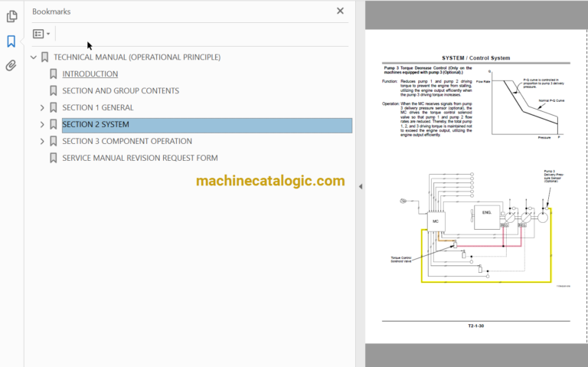Click bookmark icon beside SECTION 1 GENERAL
The height and width of the screenshot is (367, 588).
coord(54,108)
